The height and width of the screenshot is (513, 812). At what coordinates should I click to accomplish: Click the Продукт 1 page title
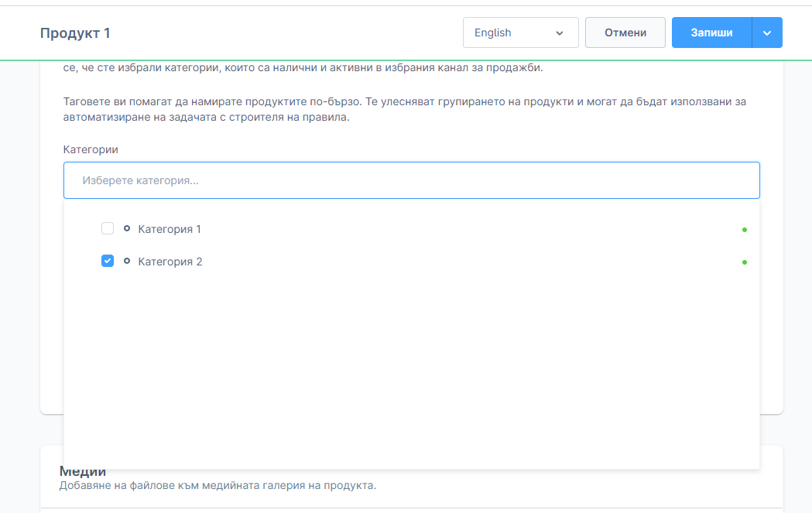(x=75, y=33)
